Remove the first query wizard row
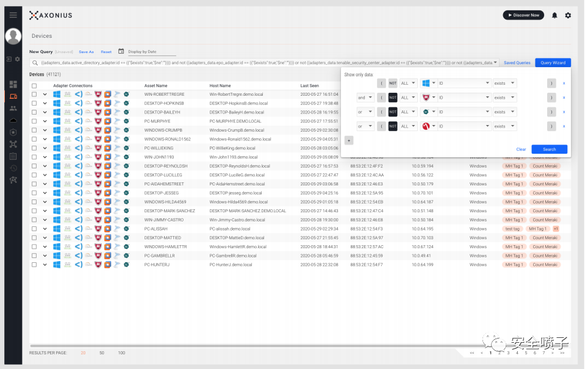This screenshot has height=369, width=588. pyautogui.click(x=564, y=83)
